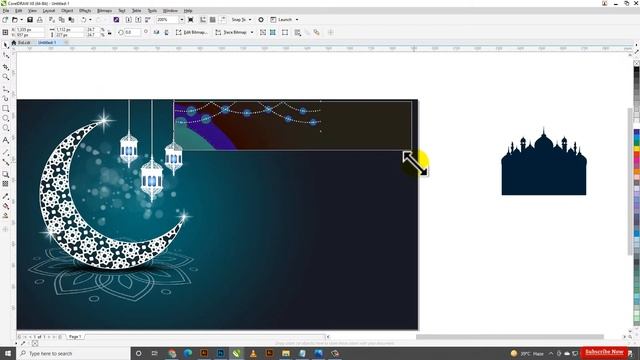The width and height of the screenshot is (640, 360).
Task: Select the Ellipse tool
Action: click(6, 118)
